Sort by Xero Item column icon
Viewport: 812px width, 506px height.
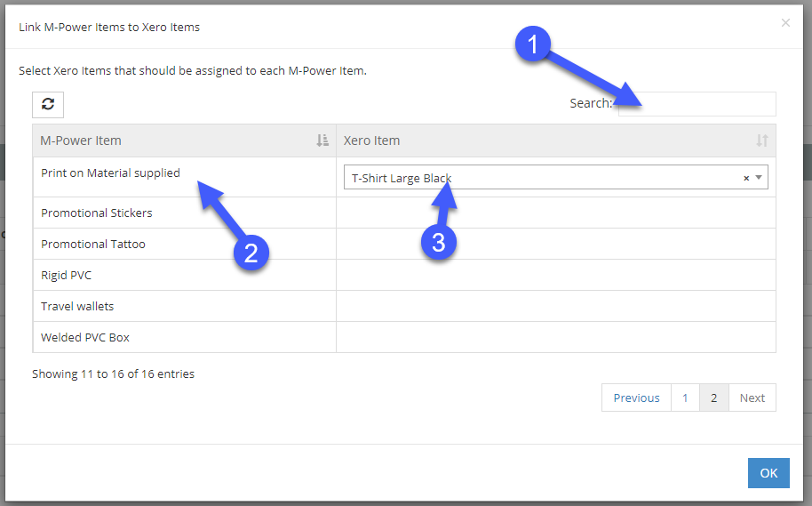click(x=761, y=141)
